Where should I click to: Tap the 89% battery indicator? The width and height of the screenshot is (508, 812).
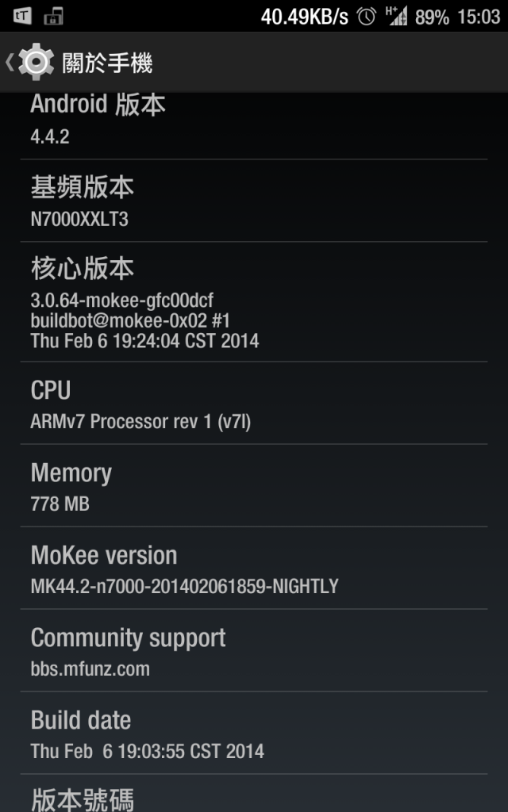pyautogui.click(x=432, y=17)
